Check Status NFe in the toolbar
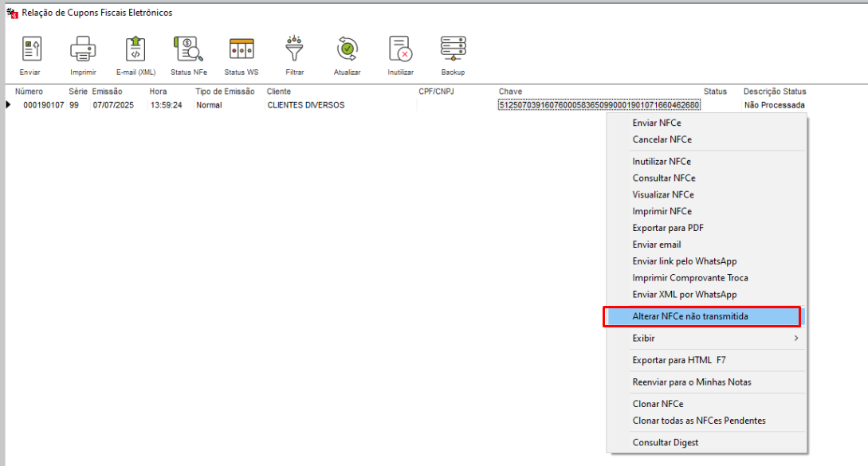Image resolution: width=868 pixels, height=466 pixels. click(x=189, y=50)
